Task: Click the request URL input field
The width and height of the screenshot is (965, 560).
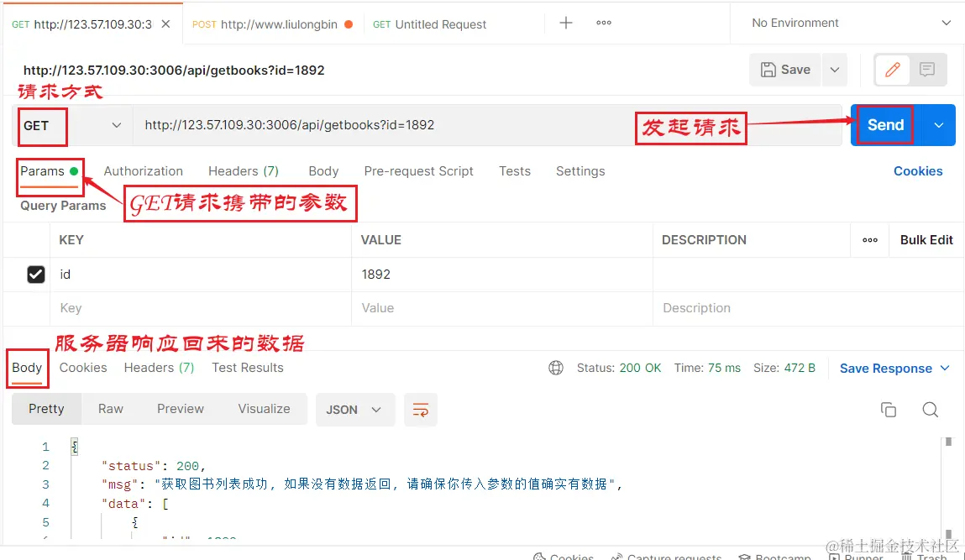Action: (x=486, y=126)
